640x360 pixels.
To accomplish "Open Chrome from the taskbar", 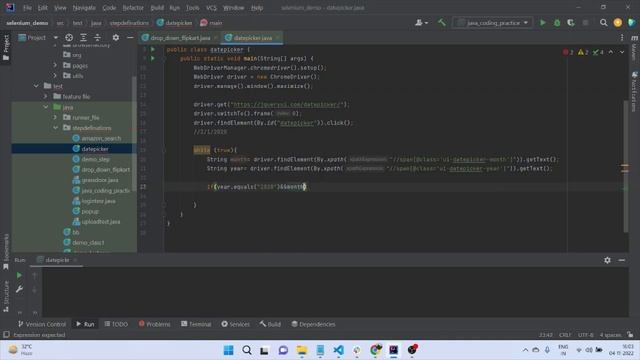I will coord(376,350).
